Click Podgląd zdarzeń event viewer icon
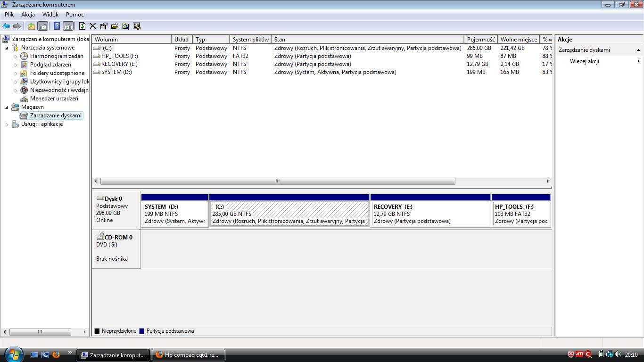Viewport: 644px width, 362px height. (x=24, y=65)
